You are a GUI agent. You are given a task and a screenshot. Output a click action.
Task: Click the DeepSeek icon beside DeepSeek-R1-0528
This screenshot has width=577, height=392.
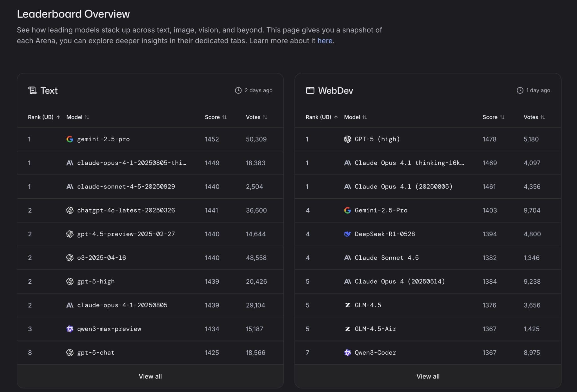(x=348, y=234)
